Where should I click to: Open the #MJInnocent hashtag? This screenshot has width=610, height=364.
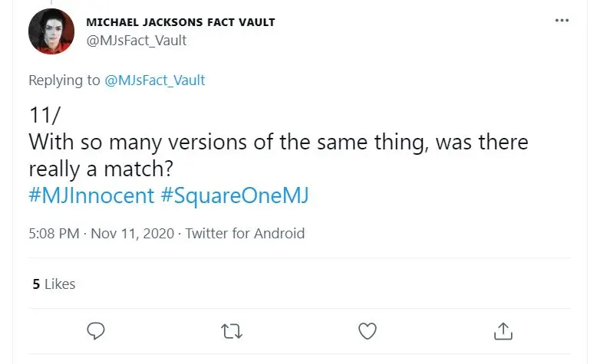pyautogui.click(x=91, y=195)
